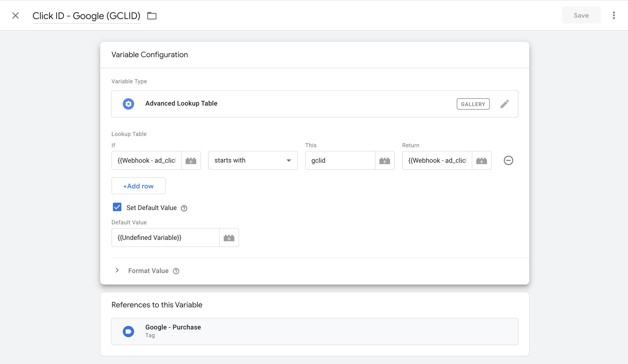The height and width of the screenshot is (364, 628).
Task: Click the Default Value input field
Action: point(166,237)
